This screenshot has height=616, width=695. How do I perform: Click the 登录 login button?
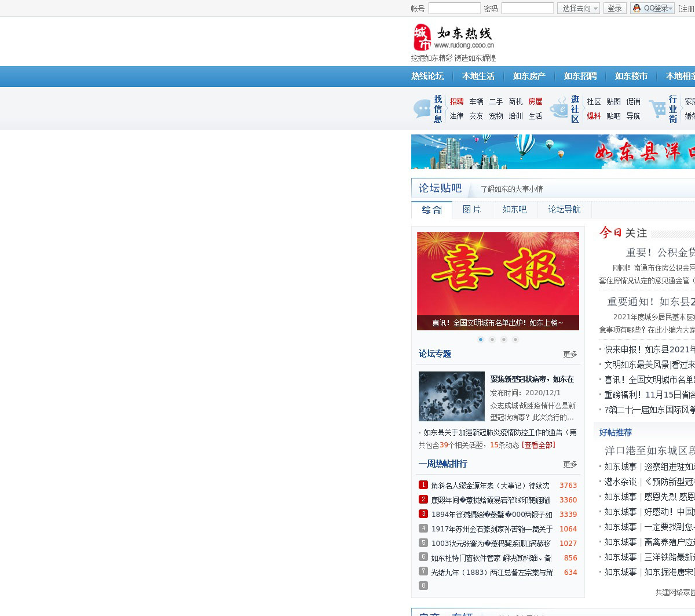point(615,8)
